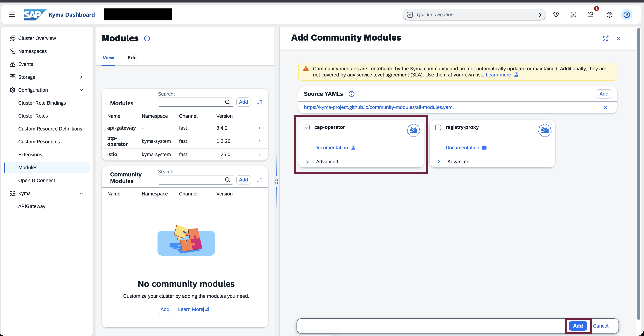Click the info icon beside Source YAMLs

[351, 94]
